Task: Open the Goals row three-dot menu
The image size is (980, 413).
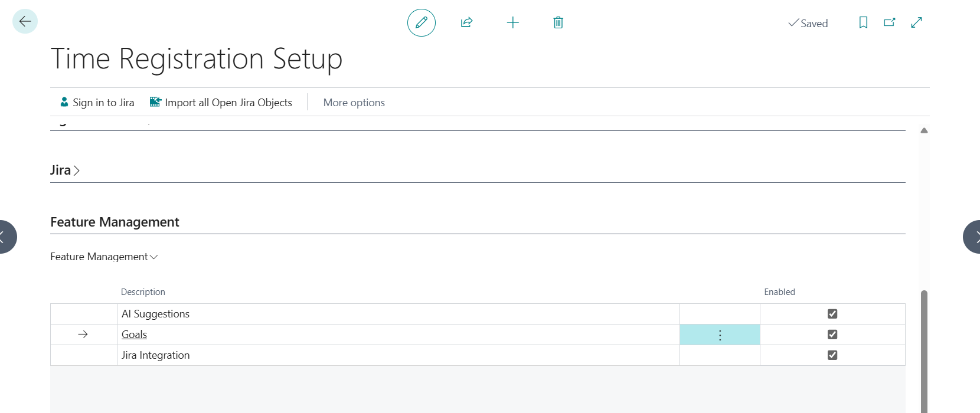Action: point(720,335)
